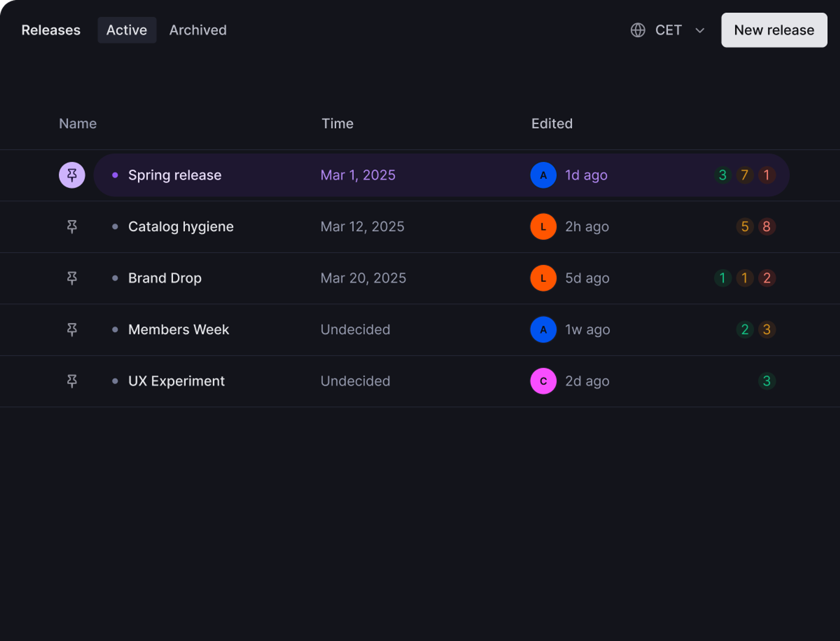Image resolution: width=840 pixels, height=641 pixels.
Task: Open the Brand Drop row
Action: (x=165, y=278)
